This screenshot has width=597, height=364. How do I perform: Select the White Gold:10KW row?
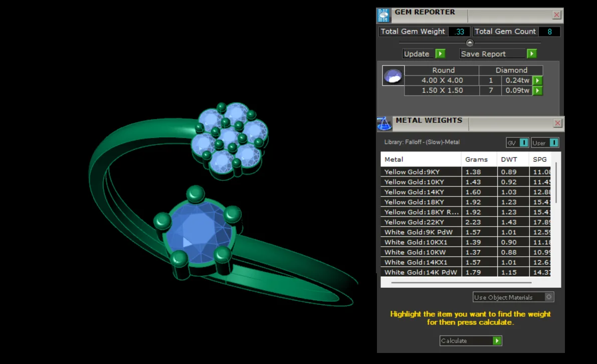pos(466,252)
